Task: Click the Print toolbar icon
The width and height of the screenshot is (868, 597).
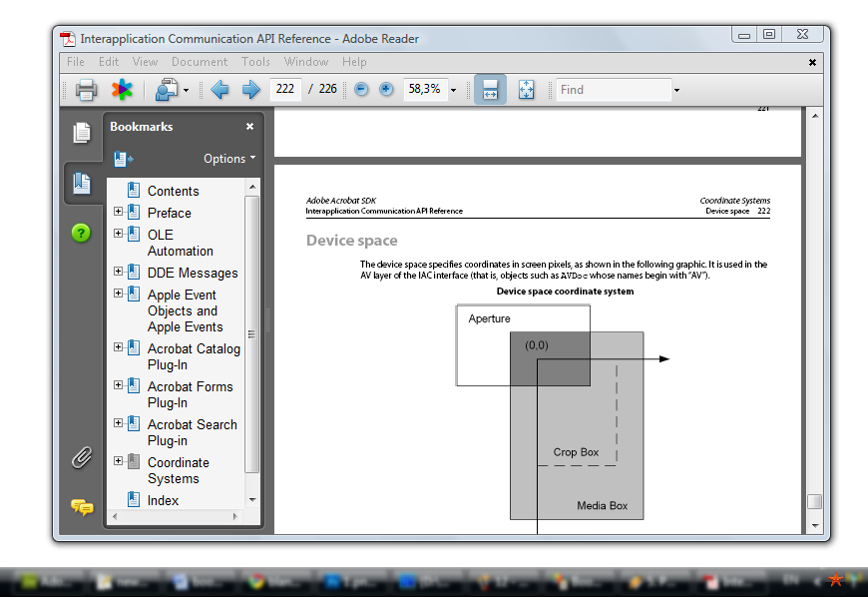Action: point(86,90)
